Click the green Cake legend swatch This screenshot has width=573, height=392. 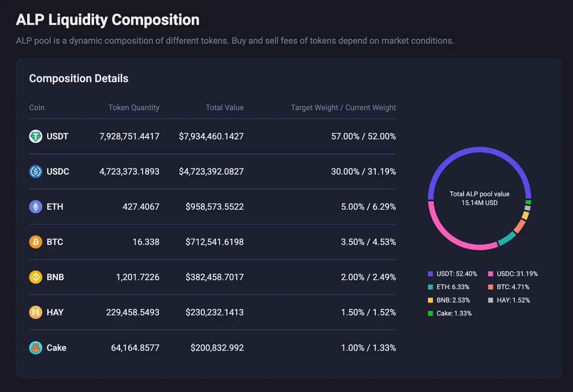click(x=430, y=313)
